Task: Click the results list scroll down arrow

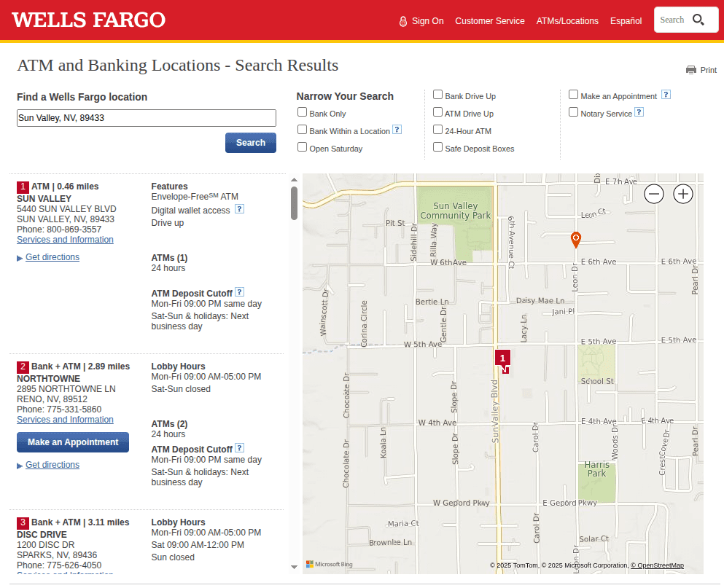Action: click(x=294, y=566)
